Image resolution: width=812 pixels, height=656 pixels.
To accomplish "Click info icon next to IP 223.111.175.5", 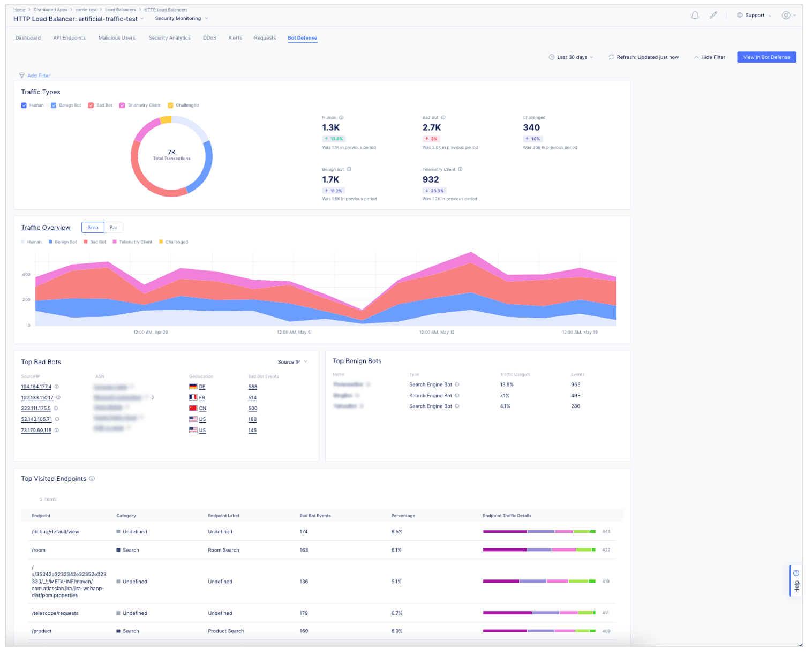I will click(x=56, y=409).
